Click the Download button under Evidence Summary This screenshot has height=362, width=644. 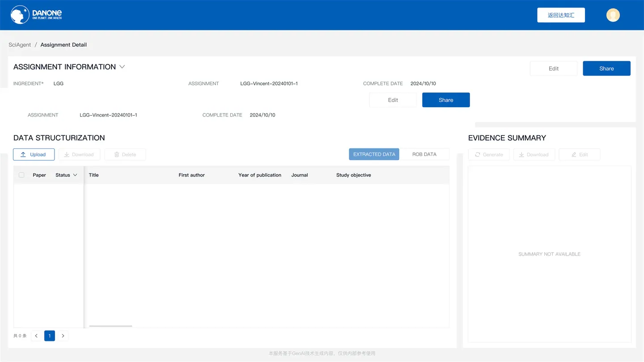[x=534, y=155]
